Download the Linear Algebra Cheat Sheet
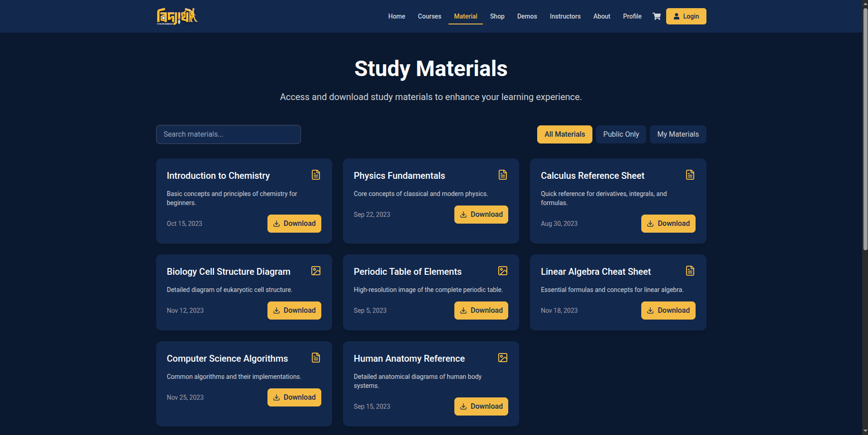This screenshot has height=435, width=868. (668, 311)
